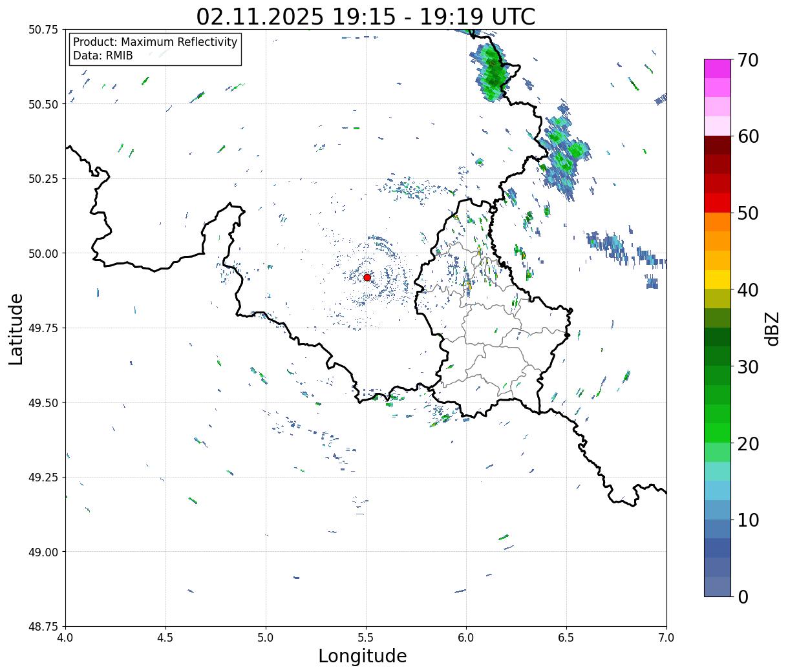Click the 50.50 latitude tick label
This screenshot has width=788, height=672.
tap(43, 104)
